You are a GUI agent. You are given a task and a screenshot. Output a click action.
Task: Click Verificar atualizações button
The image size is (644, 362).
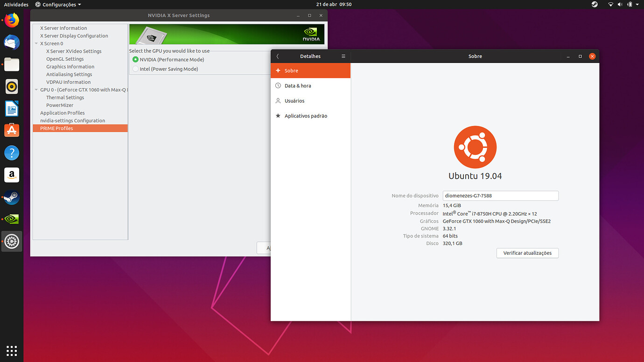pyautogui.click(x=527, y=253)
